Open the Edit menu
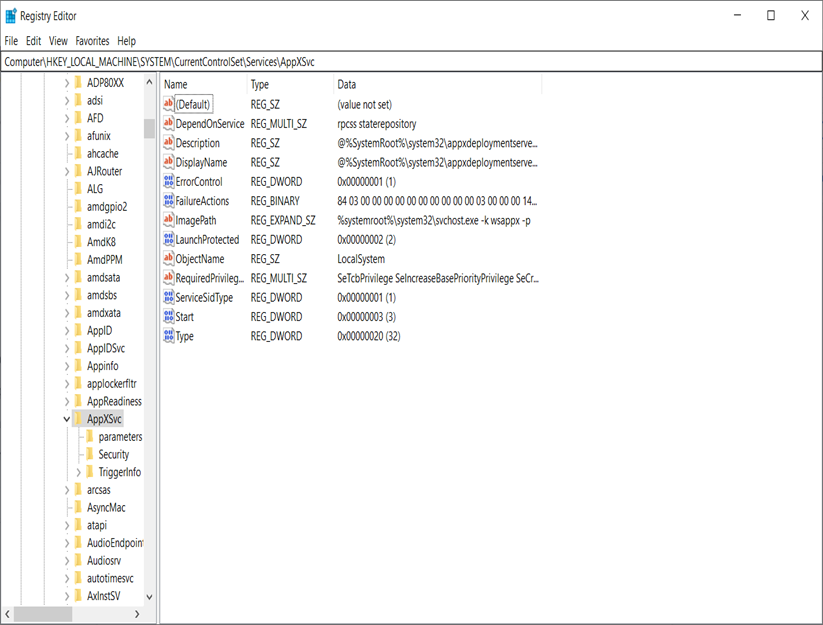Image resolution: width=823 pixels, height=625 pixels. [34, 41]
